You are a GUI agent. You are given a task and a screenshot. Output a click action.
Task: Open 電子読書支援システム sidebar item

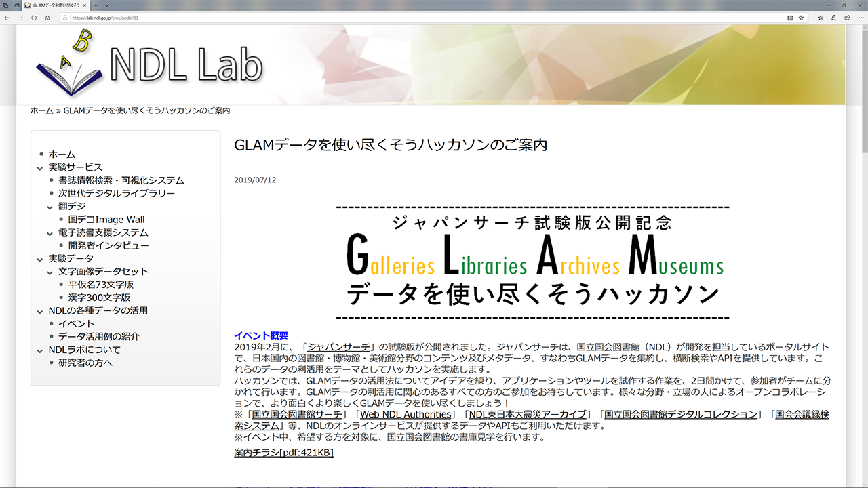point(103,232)
